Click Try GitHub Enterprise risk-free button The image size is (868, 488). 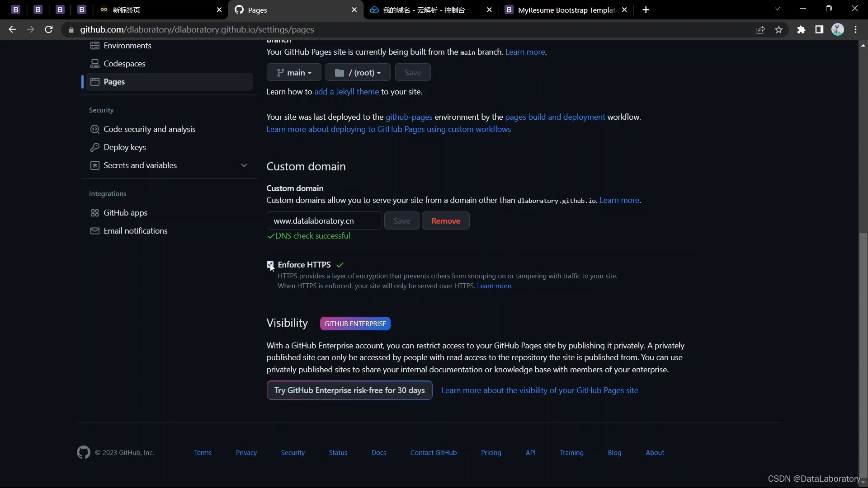349,390
